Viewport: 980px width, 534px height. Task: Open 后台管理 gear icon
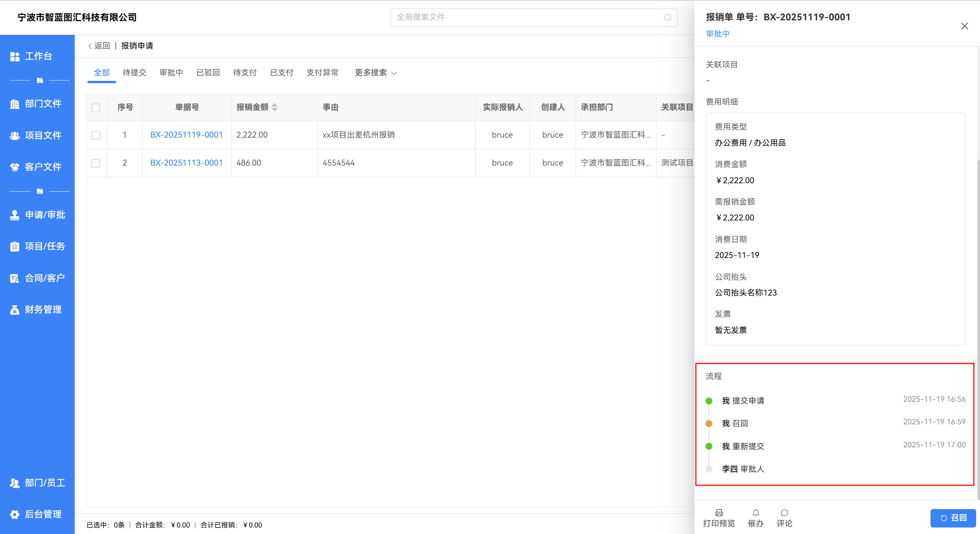pyautogui.click(x=15, y=514)
